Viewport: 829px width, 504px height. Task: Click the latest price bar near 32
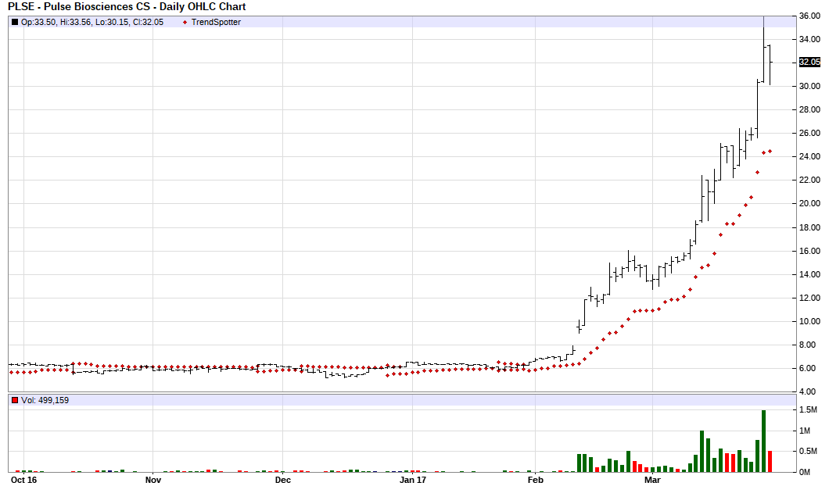pos(770,64)
